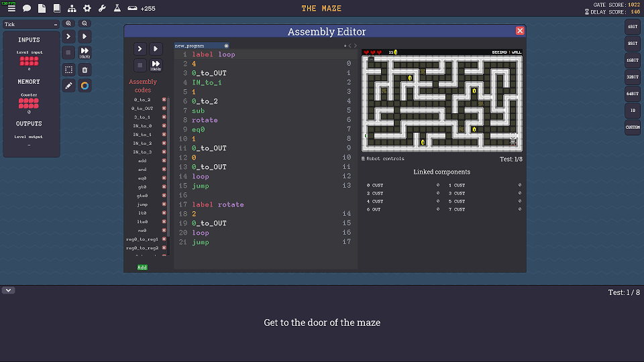The width and height of the screenshot is (644, 362).
Task: Open the Tick speed dropdown
Action: (31, 24)
